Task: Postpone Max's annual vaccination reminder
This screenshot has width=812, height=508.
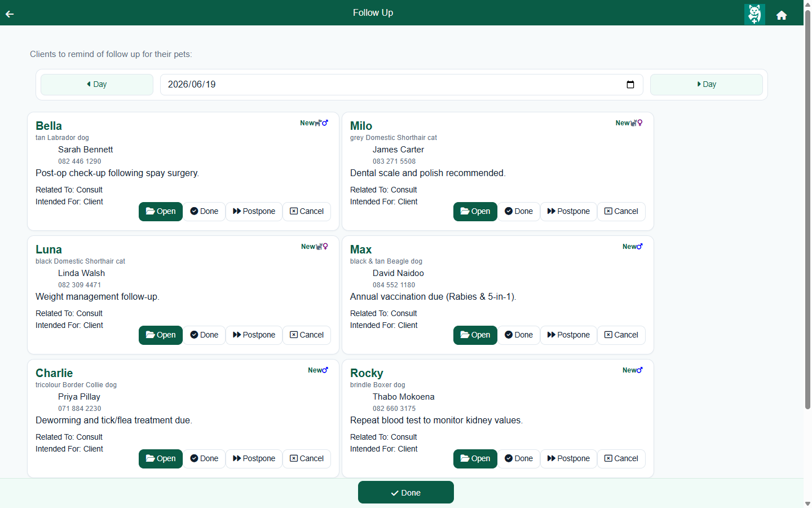Action: (x=568, y=335)
